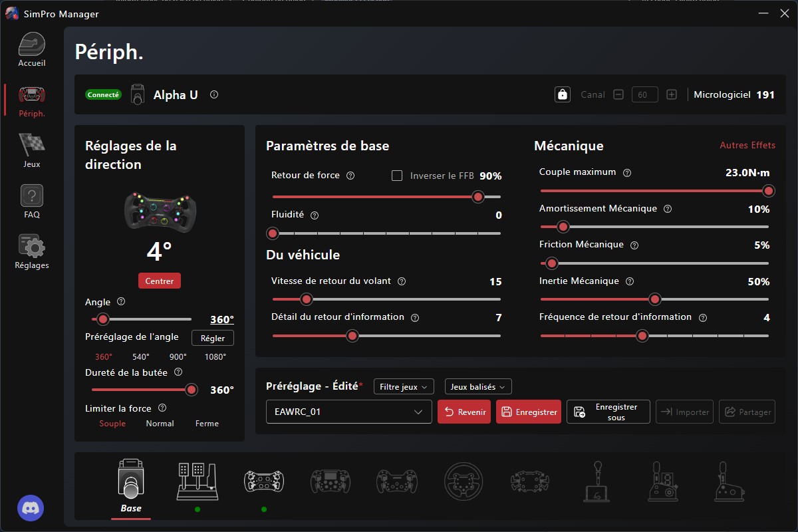Show help for Angle setting
798x532 pixels.
pos(121,302)
